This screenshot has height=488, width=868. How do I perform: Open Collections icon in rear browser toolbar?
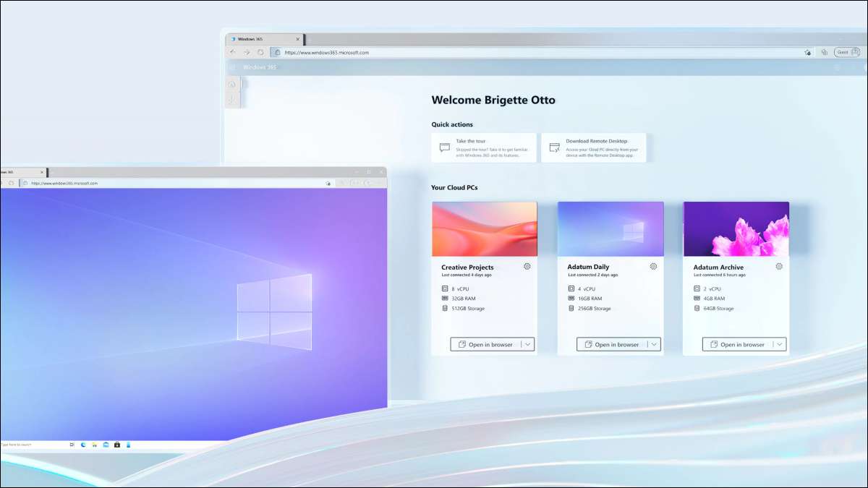(x=824, y=52)
